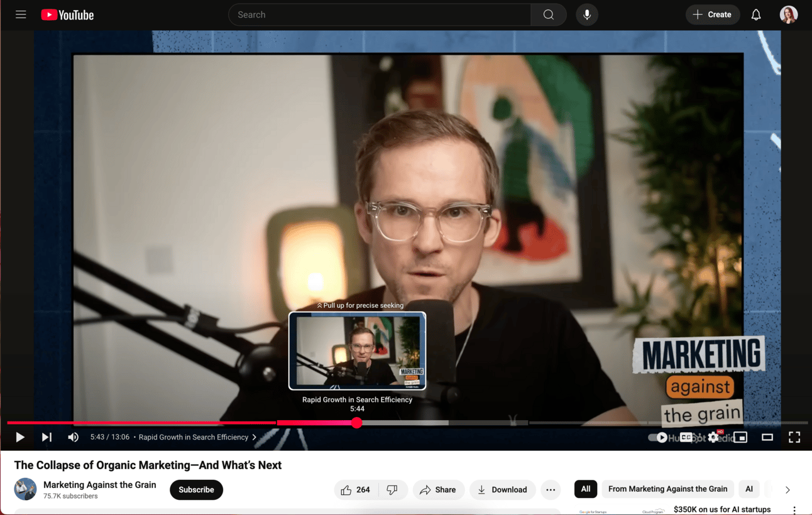The image size is (812, 515).
Task: Click the magnifier search button
Action: coord(549,14)
